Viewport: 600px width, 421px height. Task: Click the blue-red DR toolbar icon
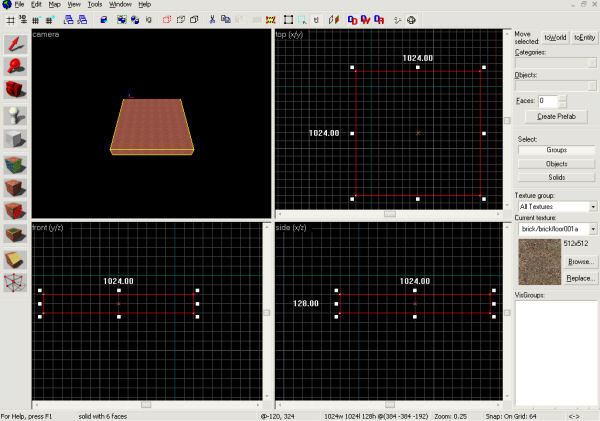(379, 20)
